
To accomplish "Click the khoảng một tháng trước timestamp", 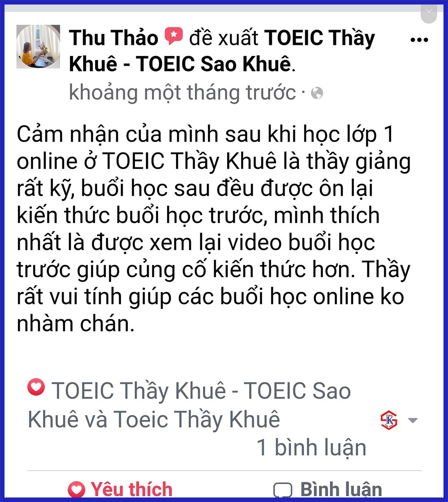I will (x=182, y=93).
